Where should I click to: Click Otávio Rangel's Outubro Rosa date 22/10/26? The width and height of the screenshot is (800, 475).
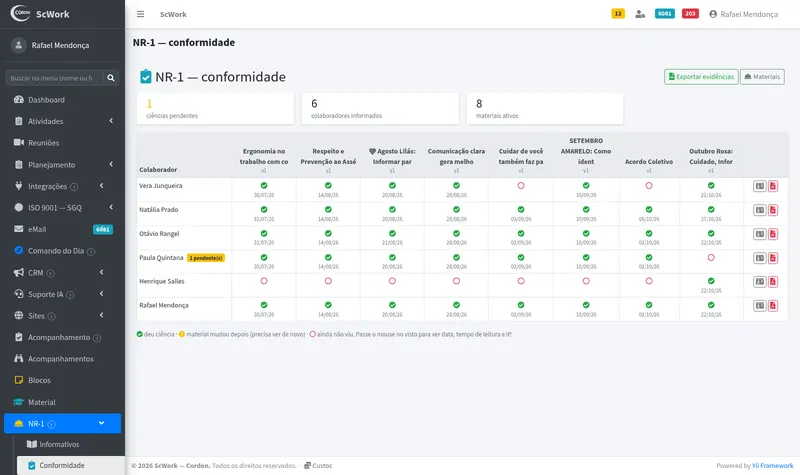pos(711,243)
